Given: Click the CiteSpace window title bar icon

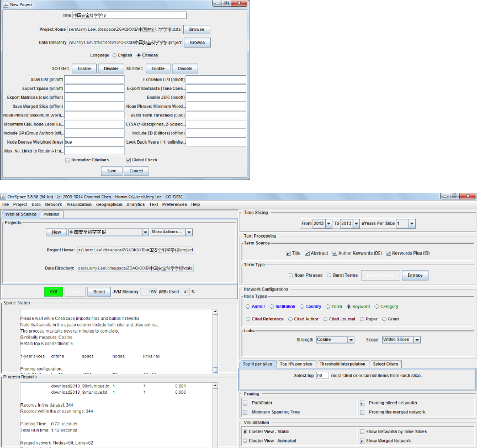Looking at the screenshot, I should (x=3, y=197).
